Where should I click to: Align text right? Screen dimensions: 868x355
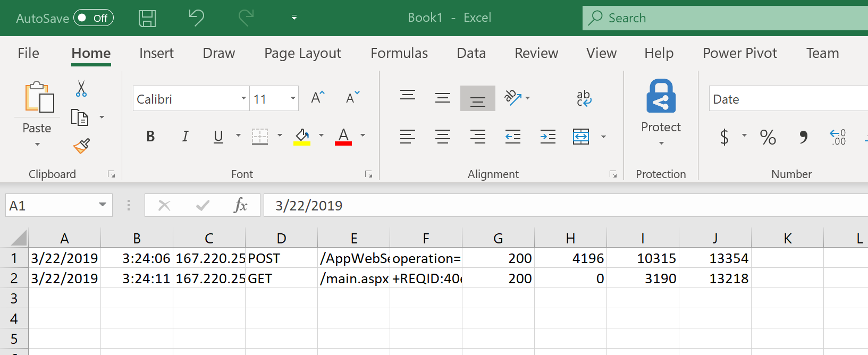click(x=478, y=137)
